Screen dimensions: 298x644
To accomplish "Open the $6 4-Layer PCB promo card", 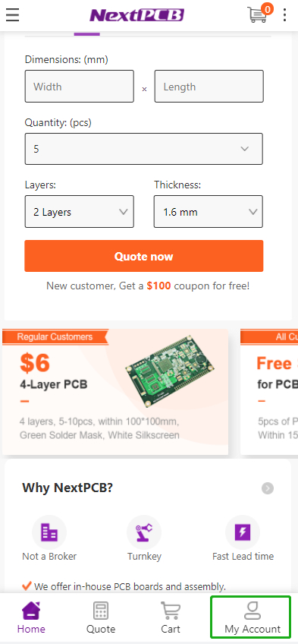I will point(115,391).
